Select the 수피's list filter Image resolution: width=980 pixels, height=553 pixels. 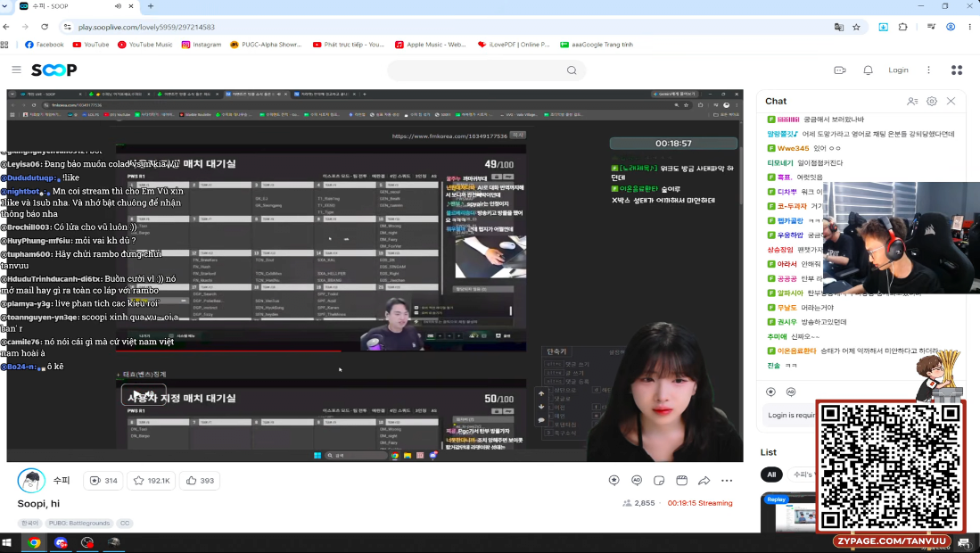point(802,475)
